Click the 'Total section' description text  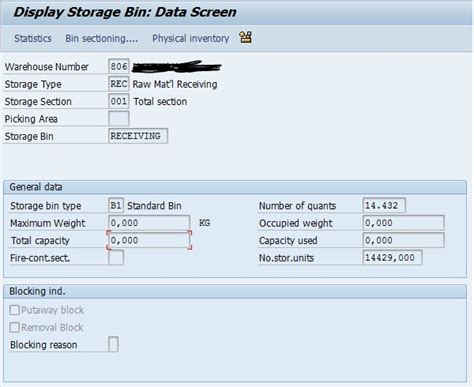(x=160, y=102)
